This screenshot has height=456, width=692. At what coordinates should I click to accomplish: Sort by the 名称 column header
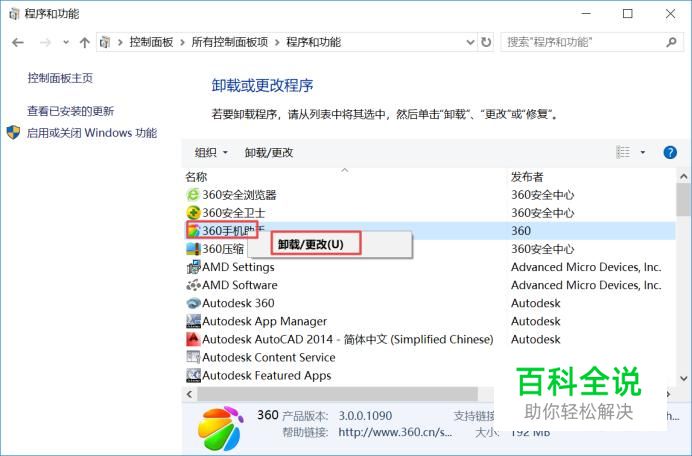tap(196, 177)
